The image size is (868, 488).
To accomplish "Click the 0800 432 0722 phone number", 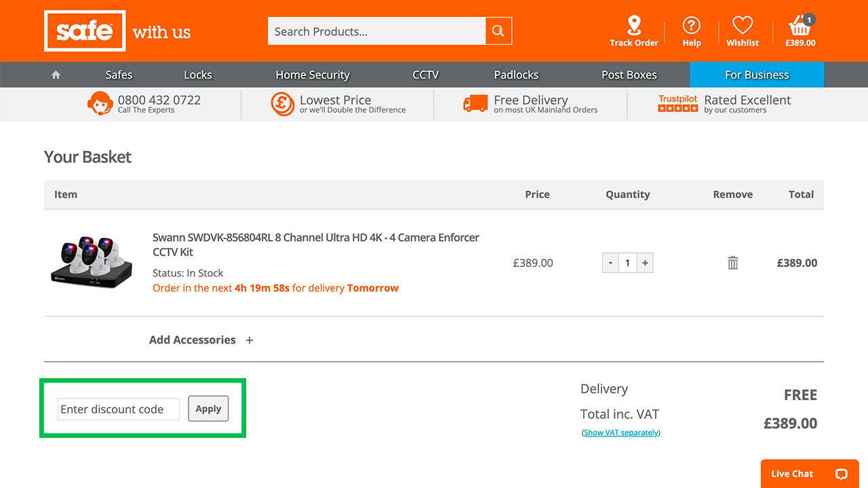I will (159, 100).
